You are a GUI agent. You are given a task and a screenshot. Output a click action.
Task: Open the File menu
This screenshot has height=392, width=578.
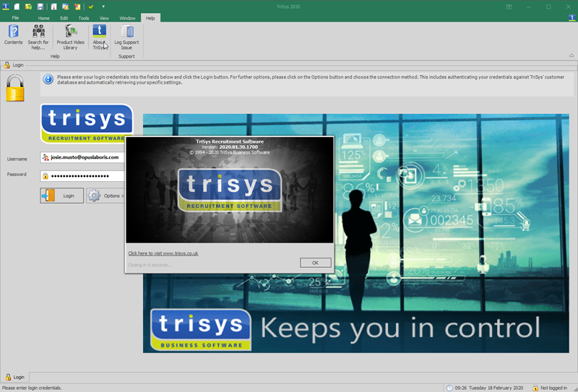[15, 17]
